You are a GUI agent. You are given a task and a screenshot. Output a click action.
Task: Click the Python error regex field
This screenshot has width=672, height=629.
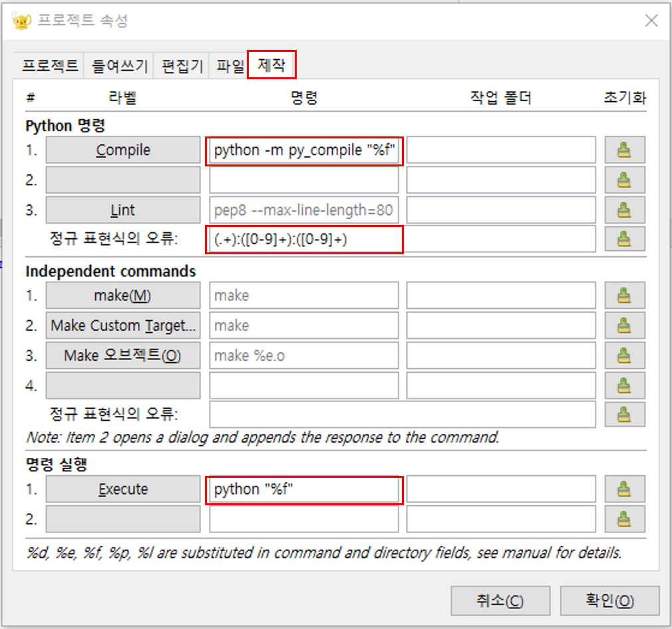tap(403, 239)
